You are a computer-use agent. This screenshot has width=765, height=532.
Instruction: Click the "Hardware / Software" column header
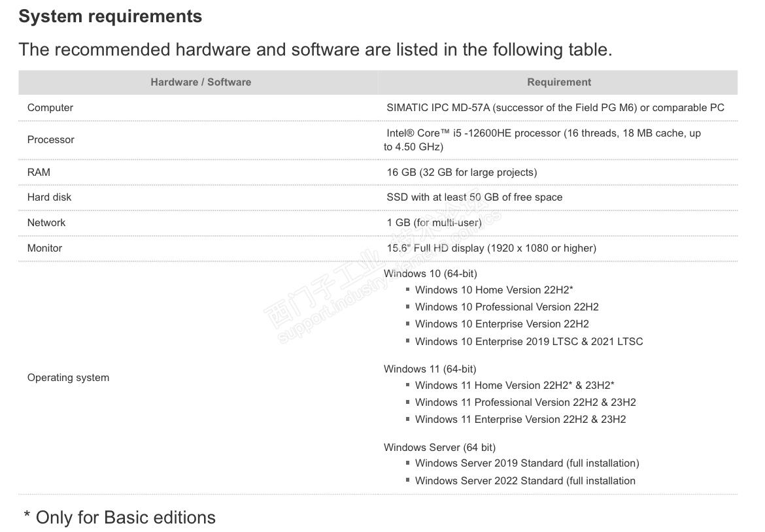201,82
